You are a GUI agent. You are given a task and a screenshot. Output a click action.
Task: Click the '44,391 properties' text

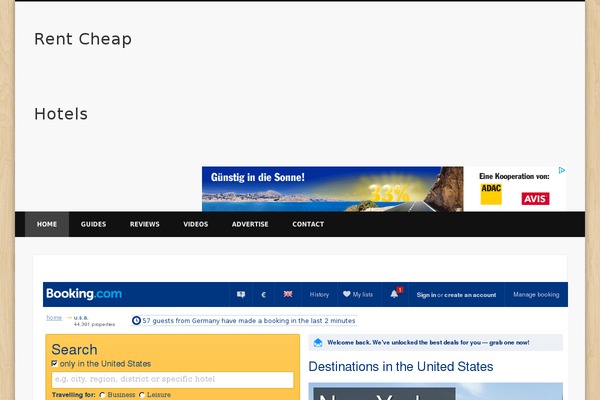coord(94,324)
